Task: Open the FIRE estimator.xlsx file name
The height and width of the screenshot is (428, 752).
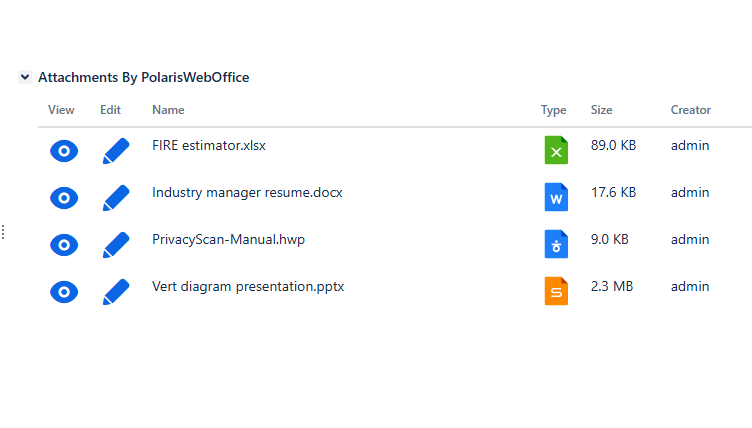Action: pos(209,145)
